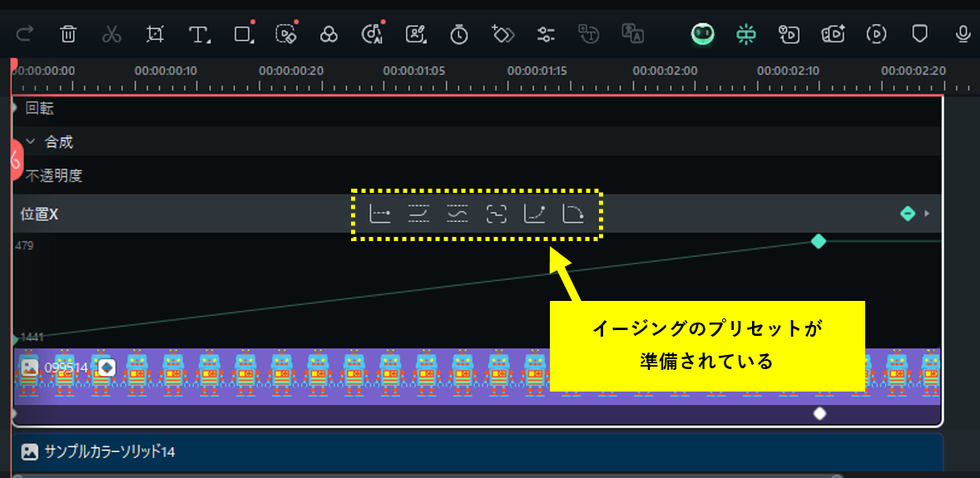The height and width of the screenshot is (478, 980).
Task: Click the image icon on clip 099514
Action: pos(29,367)
